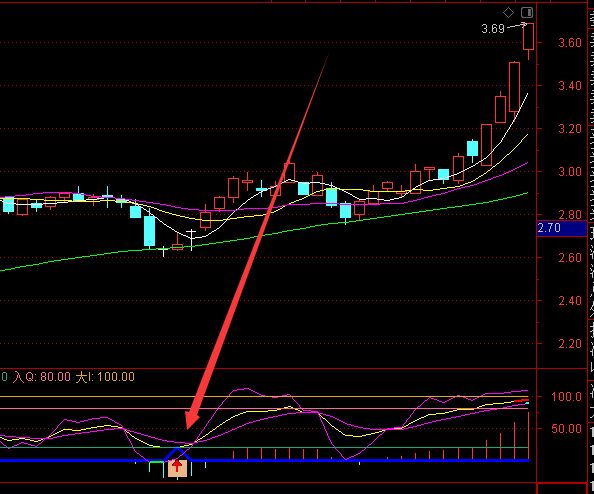This screenshot has height=494, width=594.
Task: Click the tall red candle below 3.40
Action: [x=514, y=87]
